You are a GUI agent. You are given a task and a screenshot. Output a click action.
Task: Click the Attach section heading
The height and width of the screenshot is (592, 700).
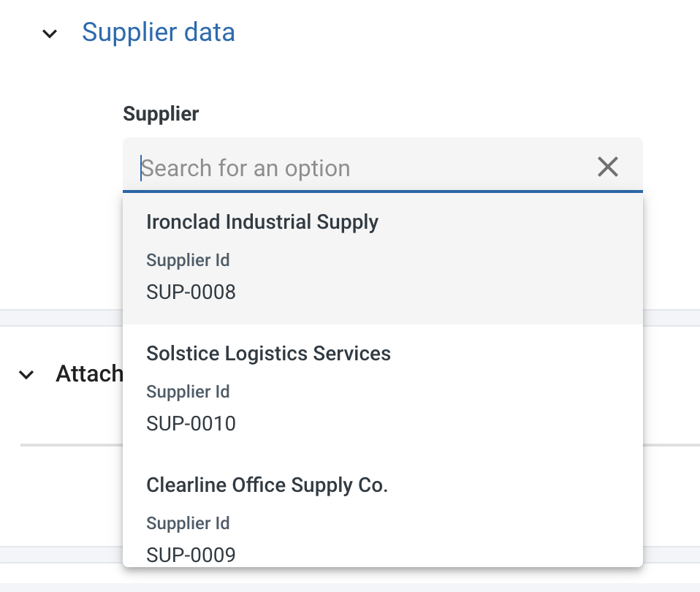[89, 373]
